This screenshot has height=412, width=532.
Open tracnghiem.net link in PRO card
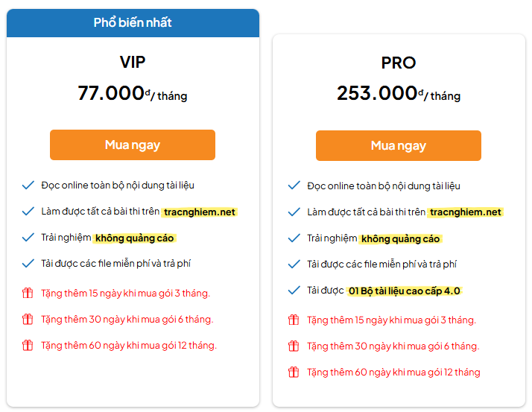pyautogui.click(x=466, y=212)
